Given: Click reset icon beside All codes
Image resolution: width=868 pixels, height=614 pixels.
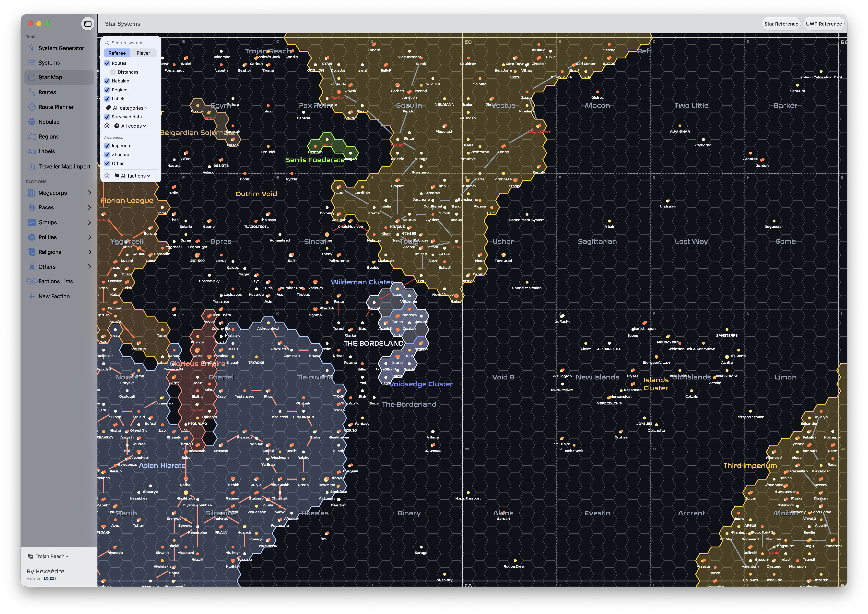Looking at the screenshot, I should pos(107,126).
